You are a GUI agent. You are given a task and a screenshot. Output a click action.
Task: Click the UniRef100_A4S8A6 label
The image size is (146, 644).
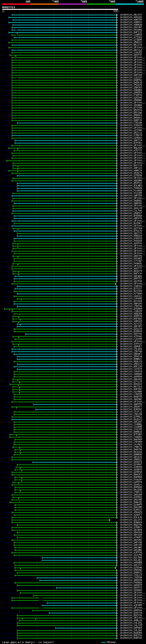coord(131,30)
